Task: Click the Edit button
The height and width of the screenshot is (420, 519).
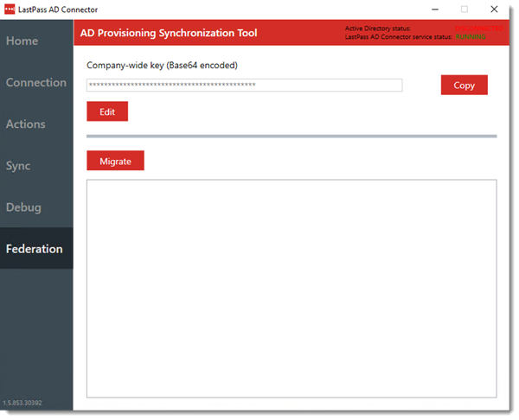Action: [107, 111]
